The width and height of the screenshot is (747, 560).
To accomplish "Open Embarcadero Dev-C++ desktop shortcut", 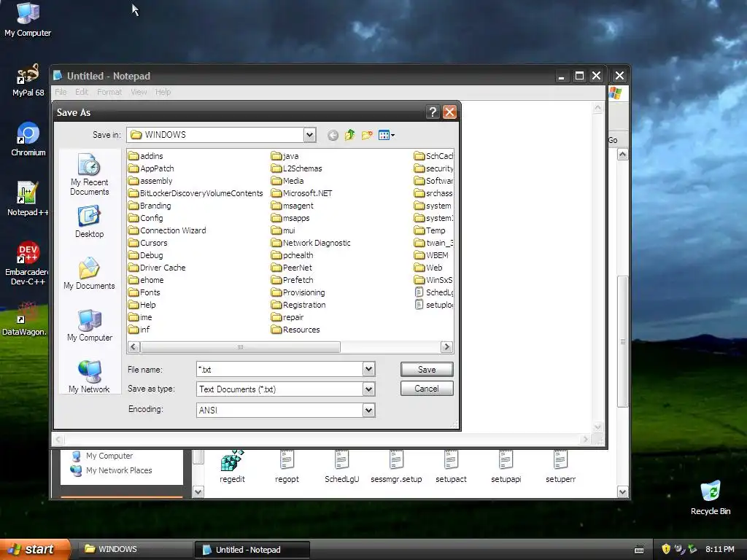I will [x=28, y=262].
